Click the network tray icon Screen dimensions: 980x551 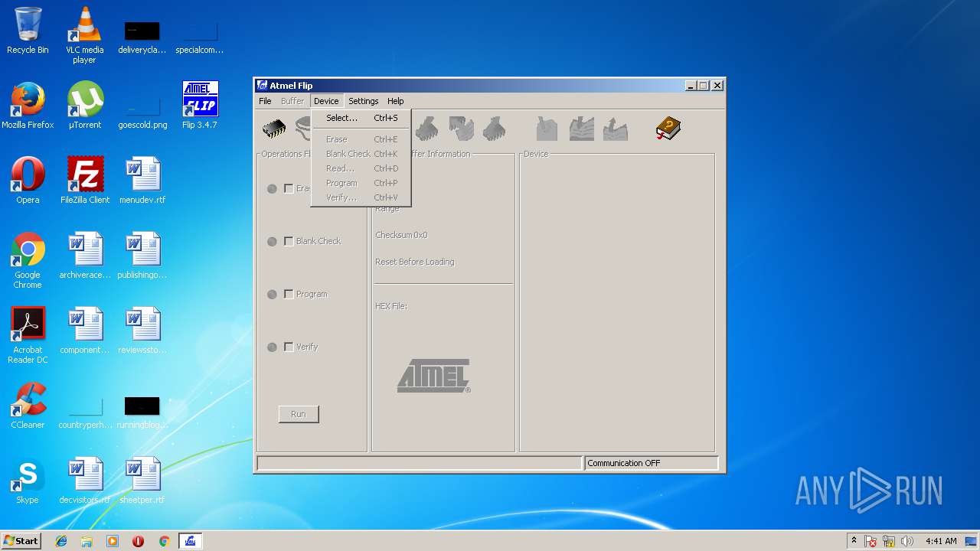coord(889,541)
